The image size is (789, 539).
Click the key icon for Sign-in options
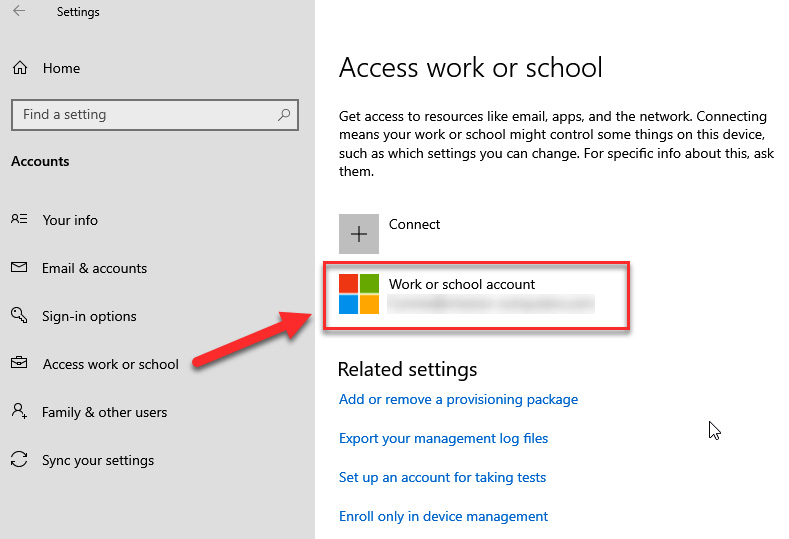[19, 315]
